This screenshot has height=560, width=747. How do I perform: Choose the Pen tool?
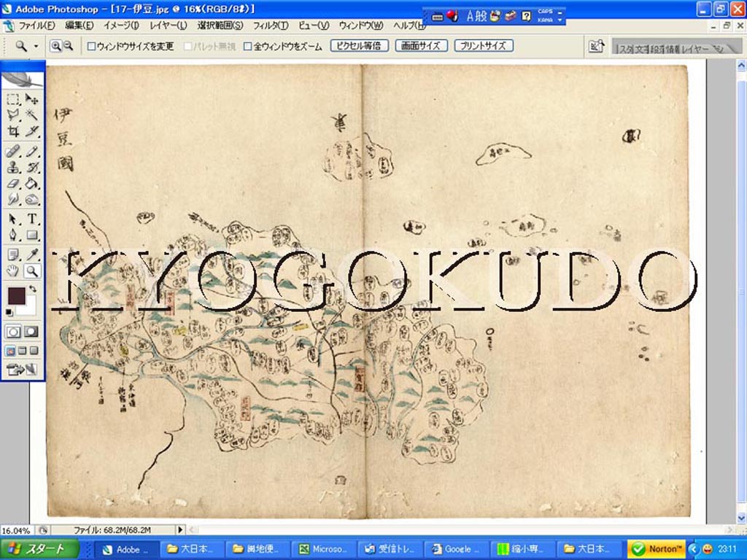13,235
